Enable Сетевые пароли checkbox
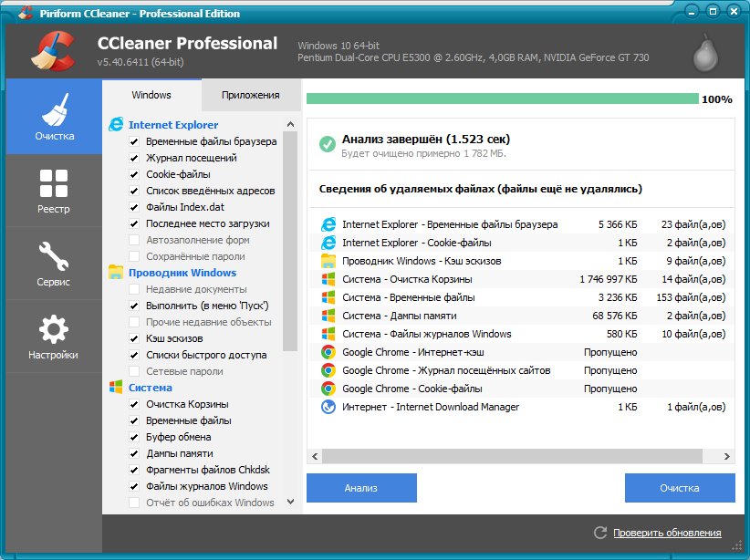 point(134,371)
